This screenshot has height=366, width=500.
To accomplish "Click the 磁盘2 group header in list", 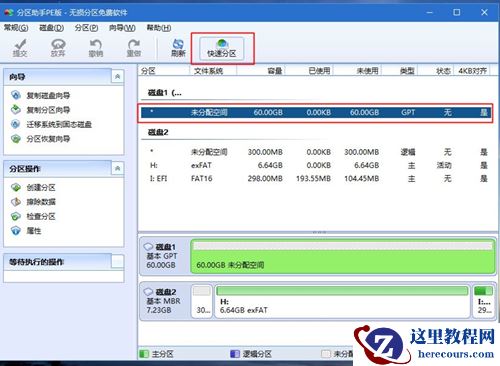I will pos(158,132).
